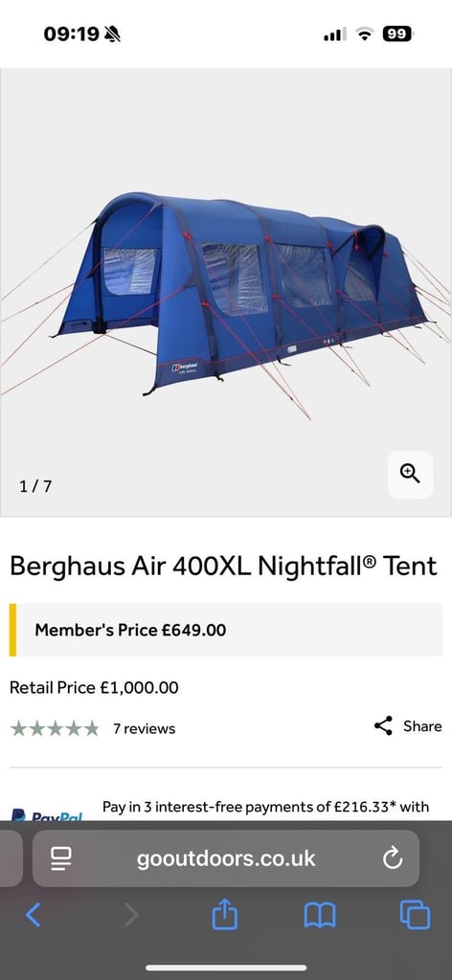The width and height of the screenshot is (452, 980).
Task: Tap the Safari forward arrow
Action: [130, 915]
